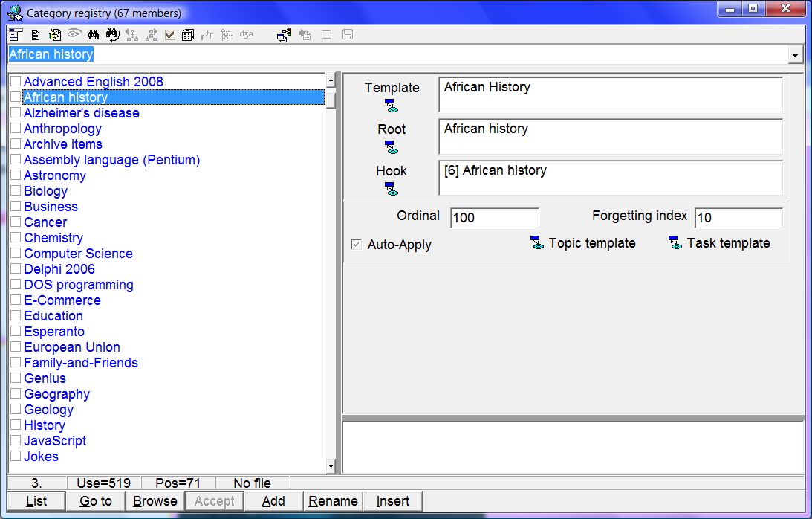The width and height of the screenshot is (812, 519).
Task: Click the template icon below Template label
Action: [x=392, y=106]
